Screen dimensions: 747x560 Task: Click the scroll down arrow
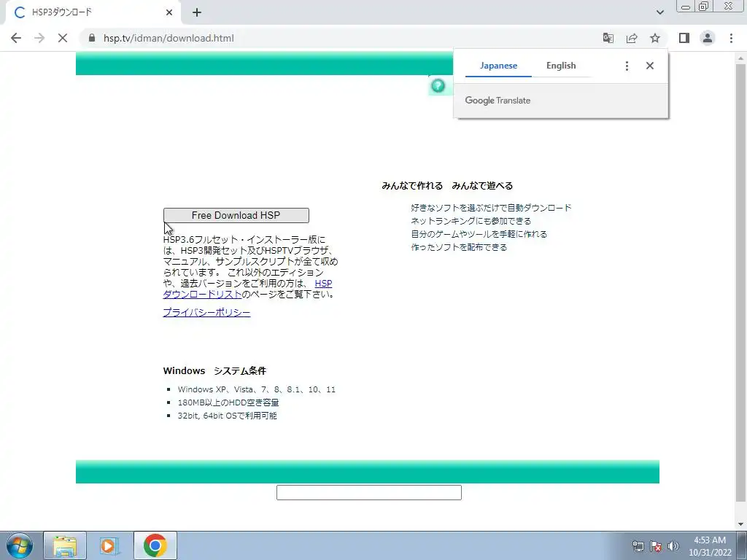click(740, 525)
